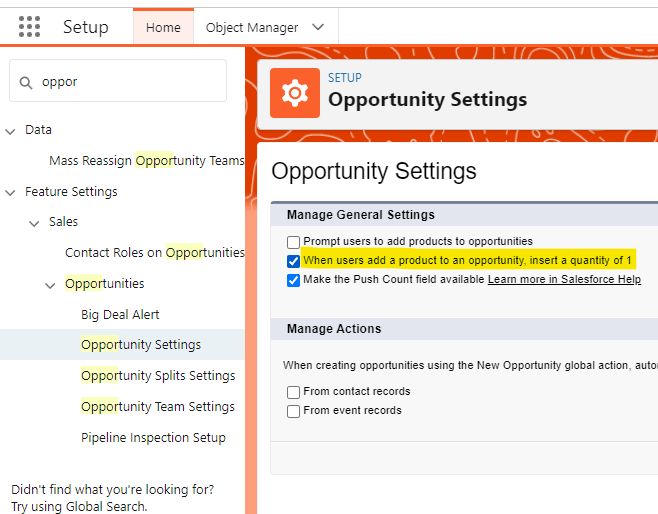The image size is (658, 514).
Task: Uncheck insert a quantity of 1 checkbox
Action: (x=293, y=261)
